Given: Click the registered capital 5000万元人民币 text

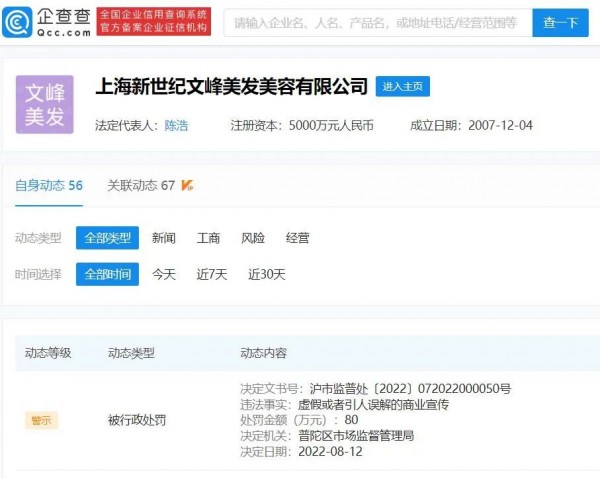Looking at the screenshot, I should [x=331, y=125].
